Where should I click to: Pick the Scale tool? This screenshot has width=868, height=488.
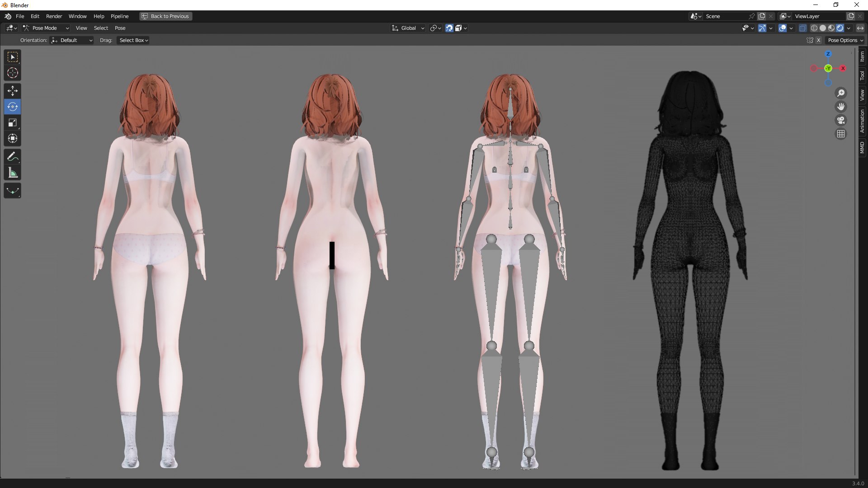point(12,122)
